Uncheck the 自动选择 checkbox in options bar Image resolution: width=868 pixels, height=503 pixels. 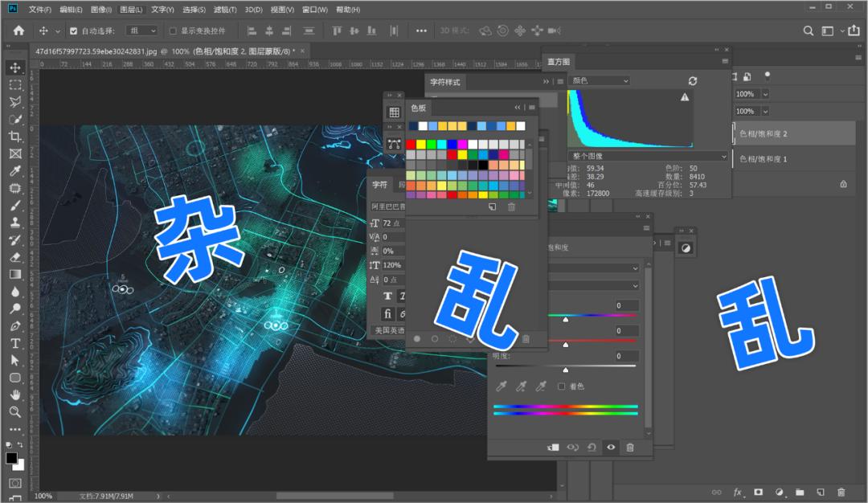click(x=72, y=30)
